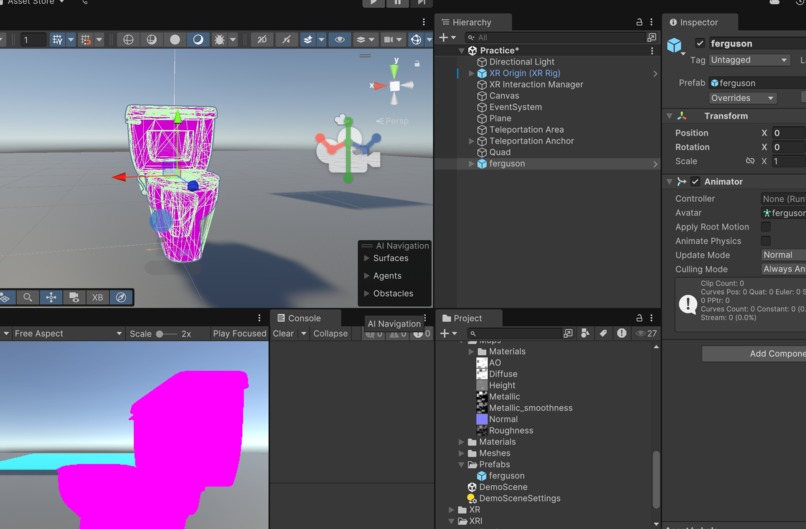Click the Play button
Image resolution: width=806 pixels, height=529 pixels.
(374, 2)
